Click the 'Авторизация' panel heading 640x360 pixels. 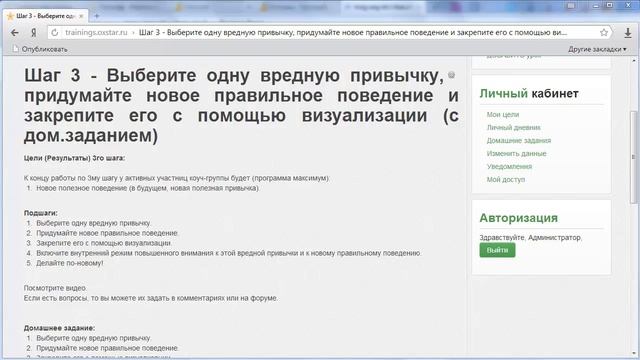coord(518,218)
